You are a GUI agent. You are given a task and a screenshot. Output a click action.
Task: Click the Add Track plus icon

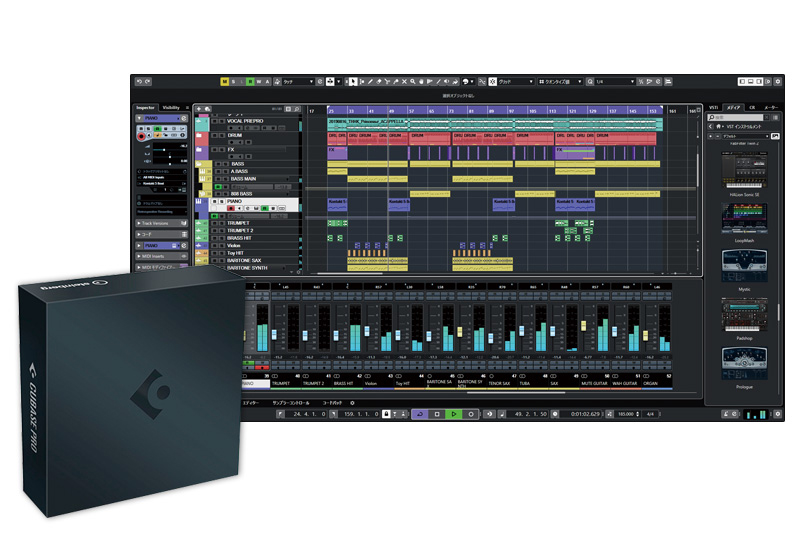(x=198, y=109)
